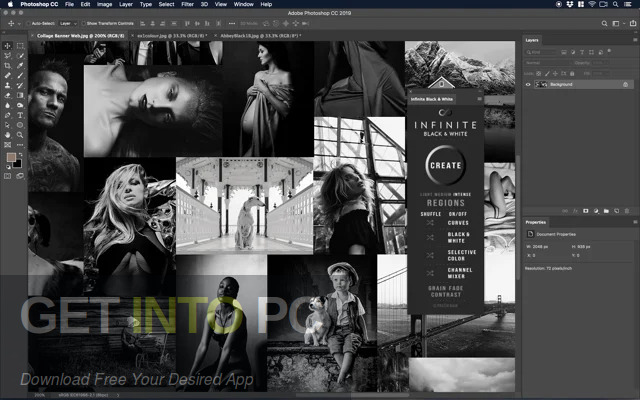
Task: Select the Blur tool
Action: 8,105
